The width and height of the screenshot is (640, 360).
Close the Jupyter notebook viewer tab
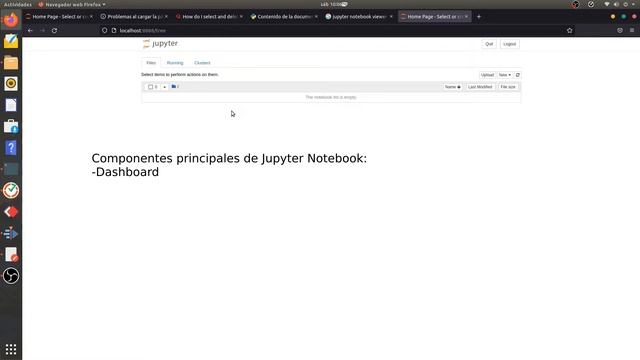tap(391, 17)
